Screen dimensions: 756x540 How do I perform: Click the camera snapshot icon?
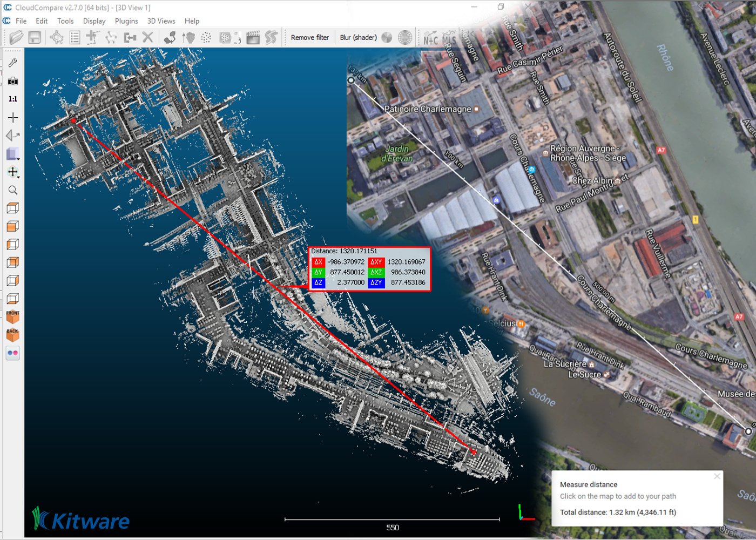(x=13, y=81)
